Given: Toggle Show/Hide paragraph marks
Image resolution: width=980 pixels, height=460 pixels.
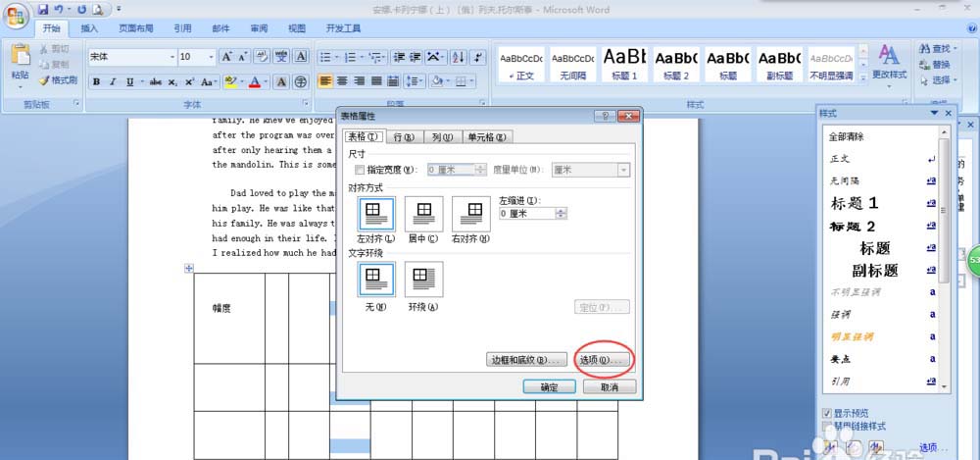Looking at the screenshot, I should (x=477, y=57).
